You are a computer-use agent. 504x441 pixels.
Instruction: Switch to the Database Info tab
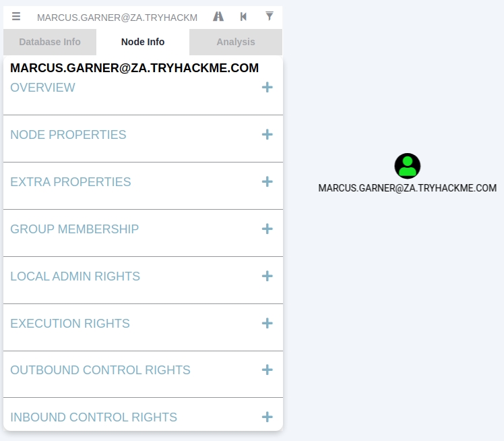(x=50, y=42)
